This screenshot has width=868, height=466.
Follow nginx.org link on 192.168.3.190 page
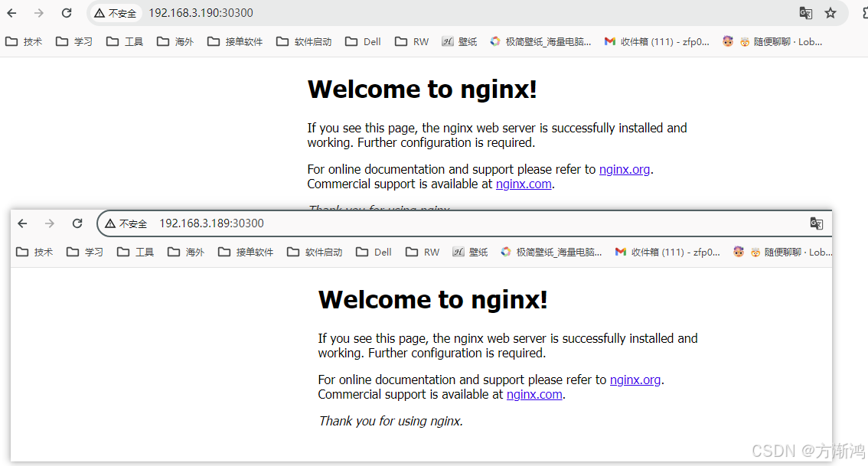[625, 169]
